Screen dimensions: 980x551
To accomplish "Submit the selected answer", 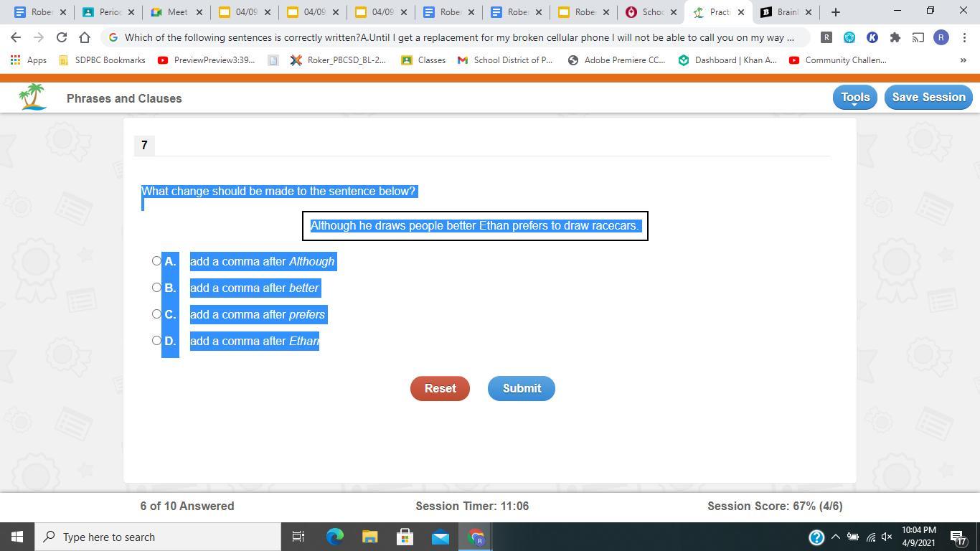I will pyautogui.click(x=521, y=388).
